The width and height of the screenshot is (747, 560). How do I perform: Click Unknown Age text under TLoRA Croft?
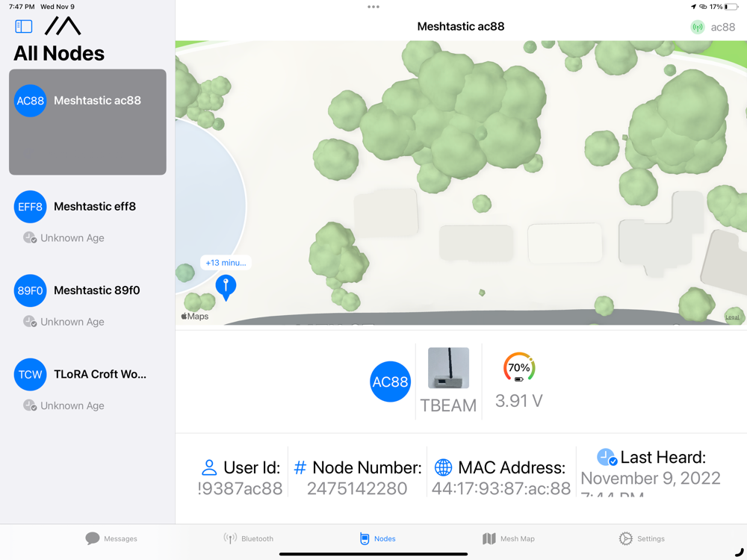click(x=72, y=405)
